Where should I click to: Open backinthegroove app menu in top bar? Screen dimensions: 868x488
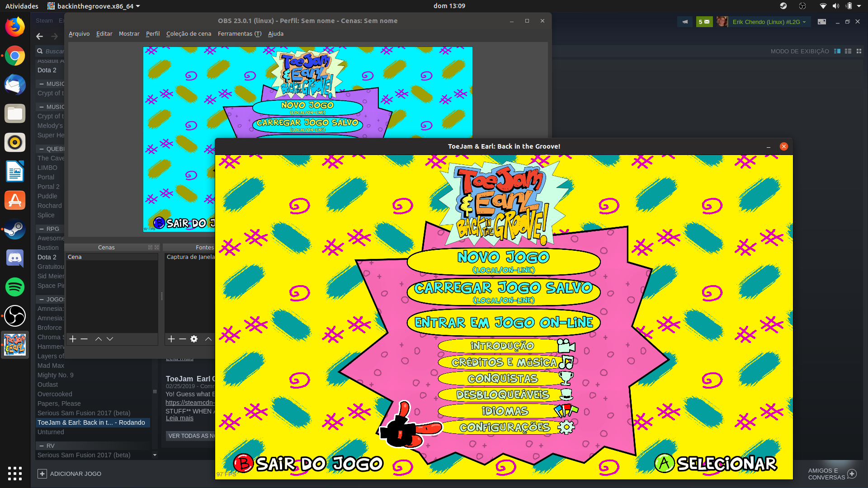[x=94, y=6]
